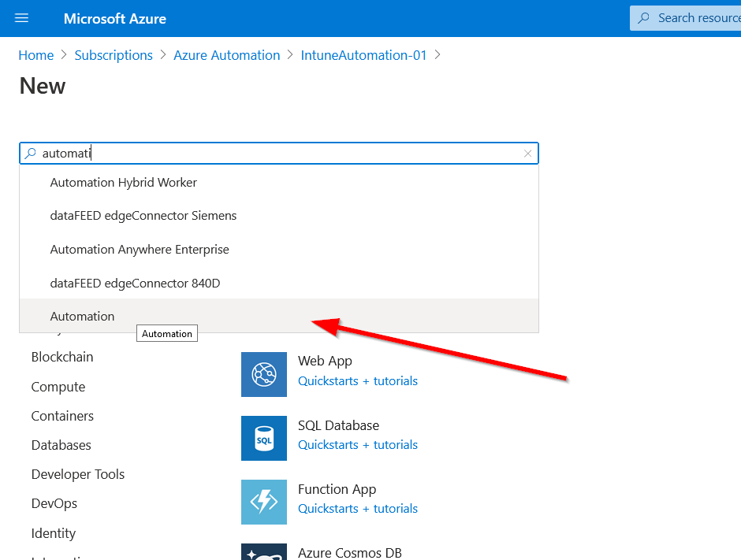Clear the marketplace search box text
The width and height of the screenshot is (741, 560).
point(528,154)
